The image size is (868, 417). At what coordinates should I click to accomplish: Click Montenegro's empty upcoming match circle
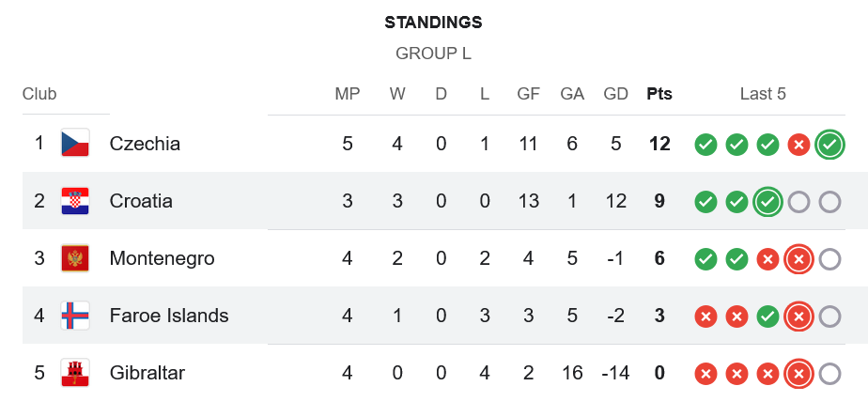pos(829,259)
